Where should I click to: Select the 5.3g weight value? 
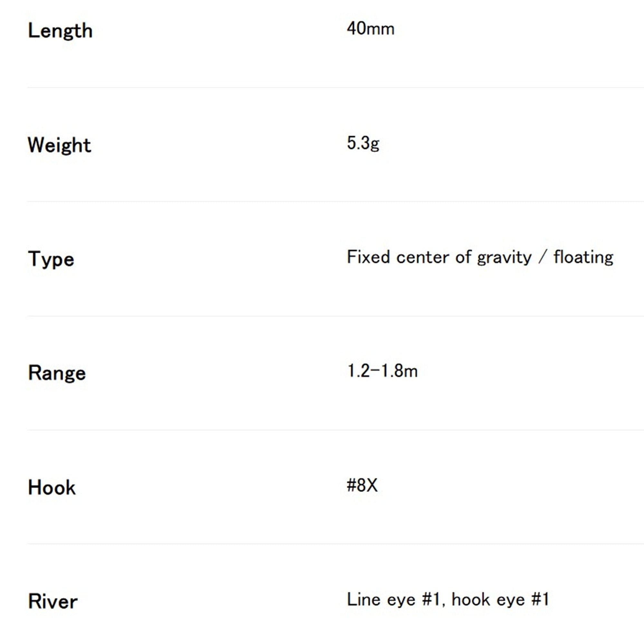coord(363,143)
